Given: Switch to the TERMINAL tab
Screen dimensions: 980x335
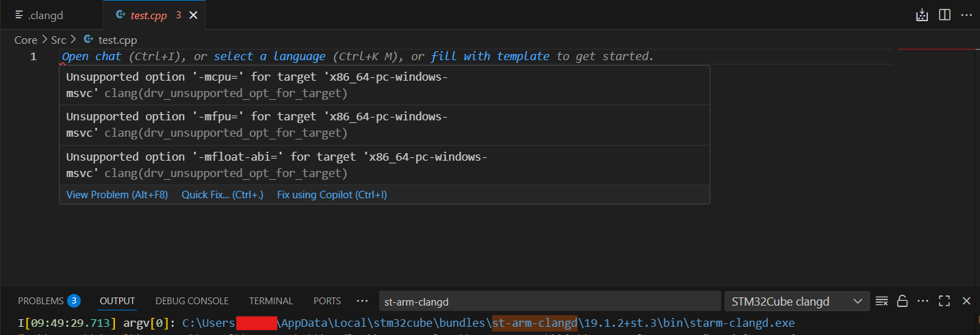Looking at the screenshot, I should click(271, 301).
